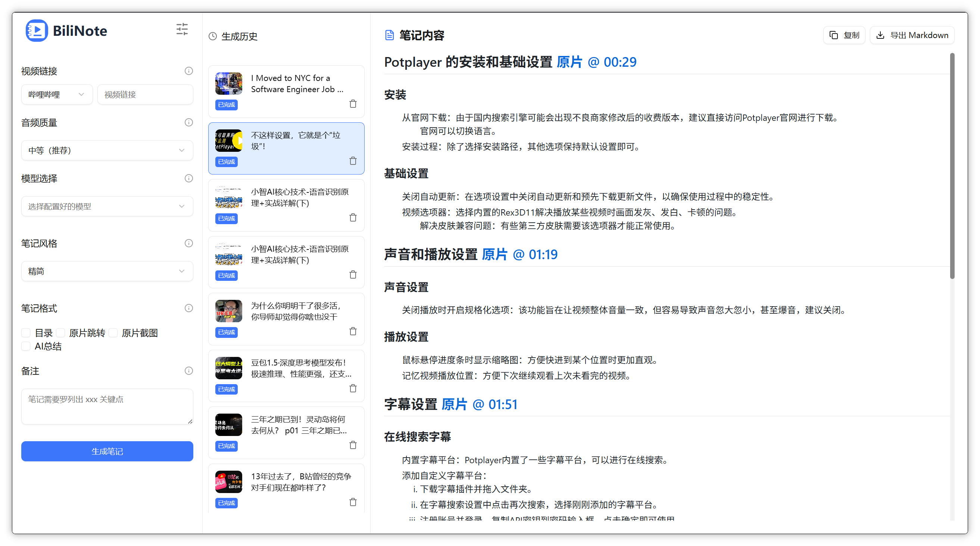
Task: Open the 13年过去了 video thumbnail
Action: click(x=229, y=482)
